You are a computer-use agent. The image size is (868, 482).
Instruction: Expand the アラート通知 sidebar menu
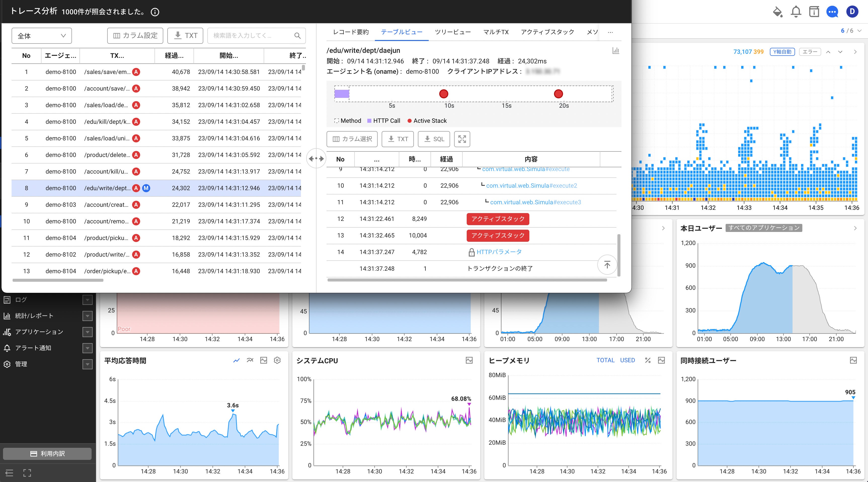point(87,348)
